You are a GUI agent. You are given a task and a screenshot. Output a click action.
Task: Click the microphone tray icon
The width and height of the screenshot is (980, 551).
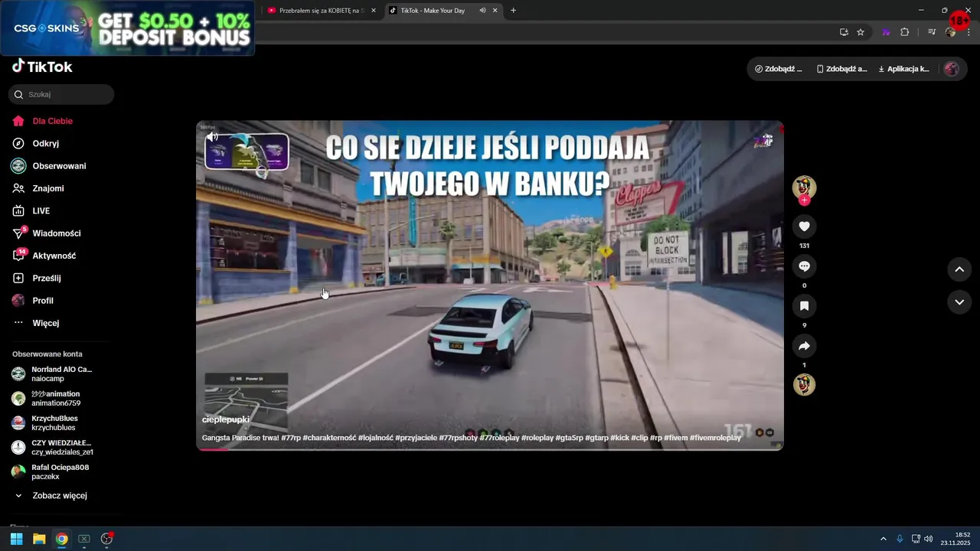[x=900, y=539]
